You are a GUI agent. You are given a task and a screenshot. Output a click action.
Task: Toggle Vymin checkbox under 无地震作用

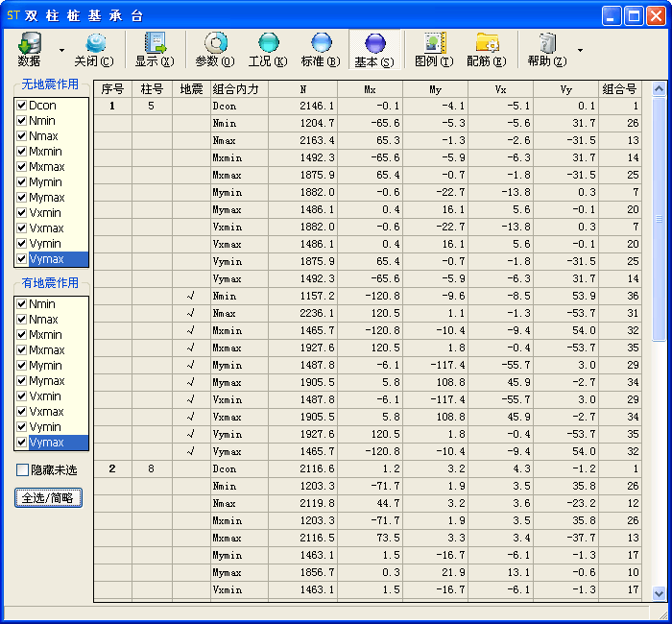[21, 244]
